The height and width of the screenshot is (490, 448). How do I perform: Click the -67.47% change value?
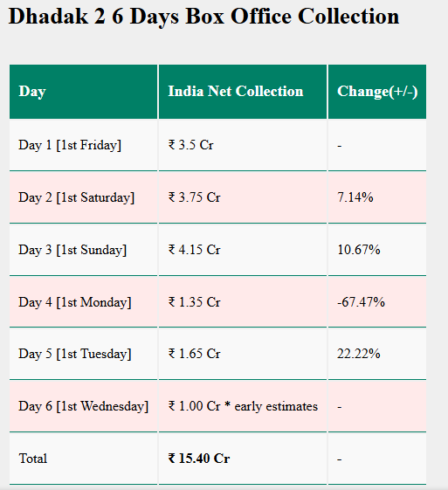(x=361, y=302)
